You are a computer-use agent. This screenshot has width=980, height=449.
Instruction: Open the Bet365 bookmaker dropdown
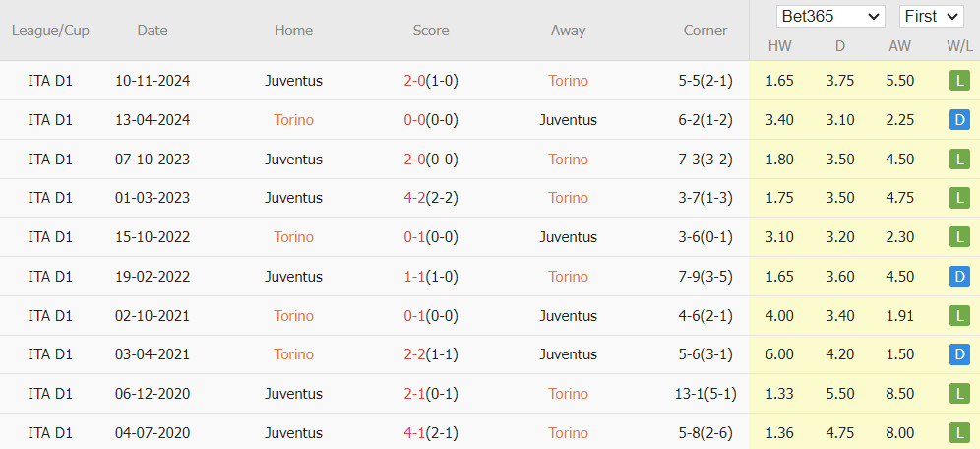pyautogui.click(x=830, y=17)
